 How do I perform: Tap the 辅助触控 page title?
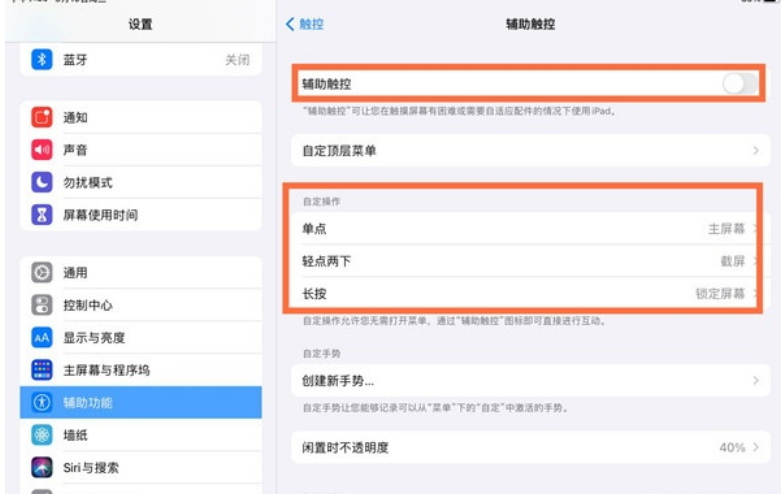(530, 24)
